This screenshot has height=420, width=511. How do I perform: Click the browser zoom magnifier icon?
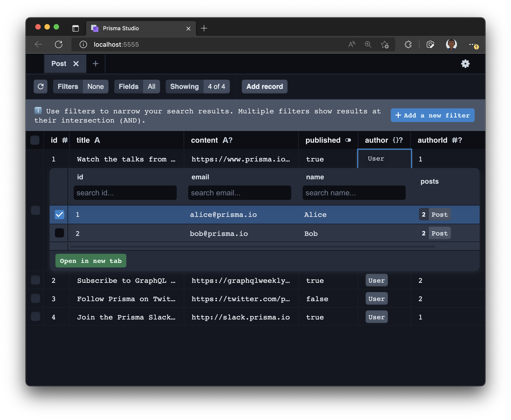click(x=368, y=44)
